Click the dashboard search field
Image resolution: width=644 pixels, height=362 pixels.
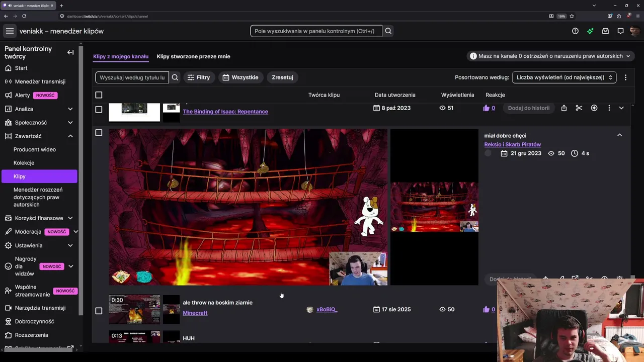point(316,31)
